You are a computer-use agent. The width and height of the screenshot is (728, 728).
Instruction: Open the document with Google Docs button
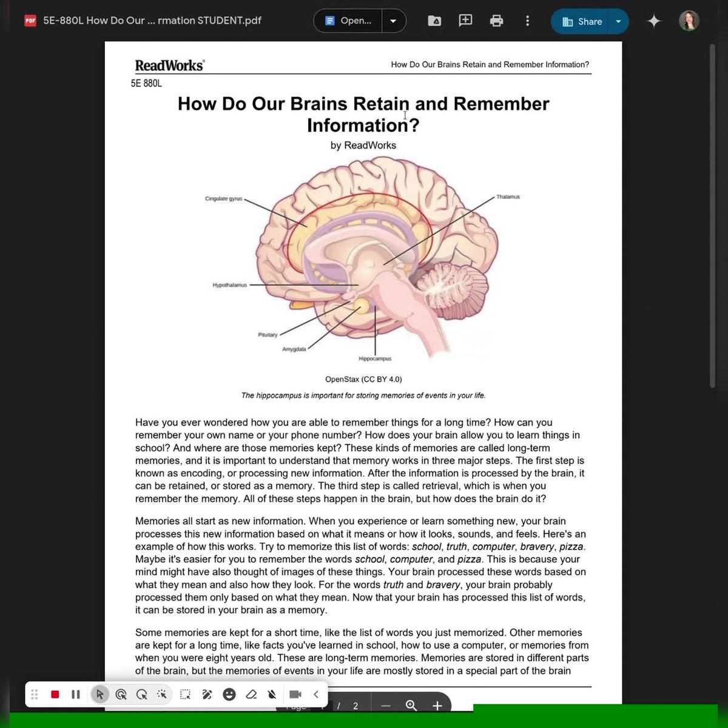tap(348, 21)
